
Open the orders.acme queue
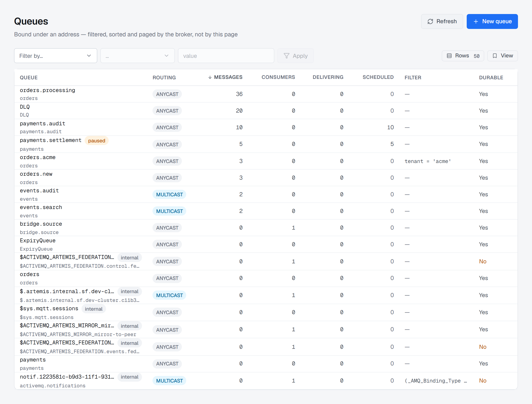coord(37,157)
